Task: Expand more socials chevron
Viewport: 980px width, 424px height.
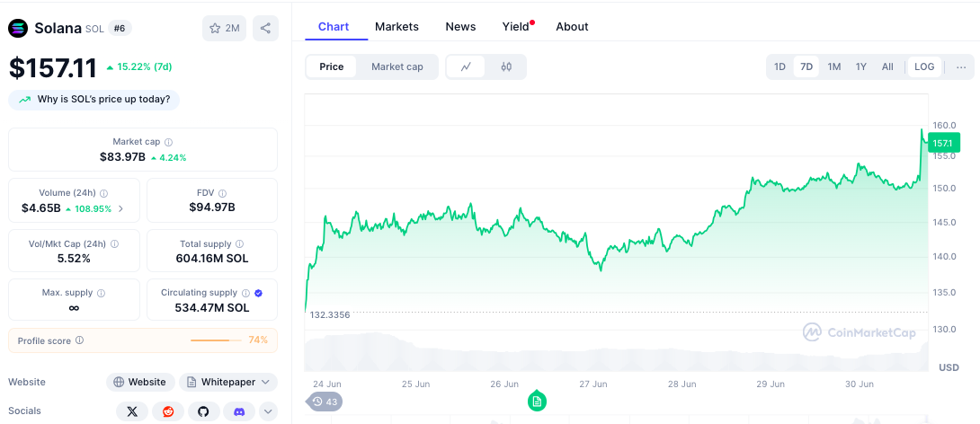Action: (268, 411)
